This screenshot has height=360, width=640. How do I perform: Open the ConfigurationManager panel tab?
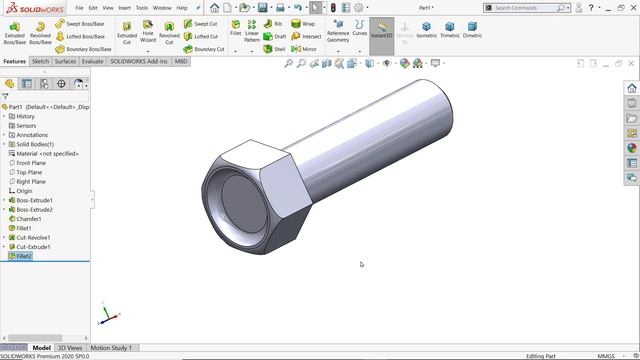pos(44,84)
